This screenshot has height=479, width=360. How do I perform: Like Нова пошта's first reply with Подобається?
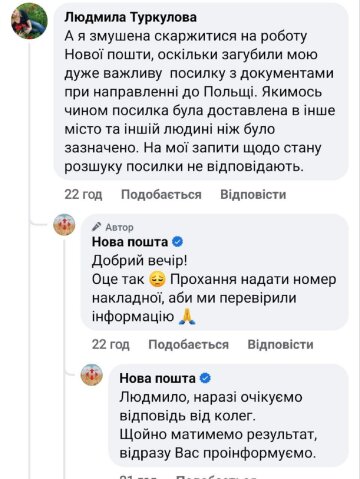click(x=188, y=344)
